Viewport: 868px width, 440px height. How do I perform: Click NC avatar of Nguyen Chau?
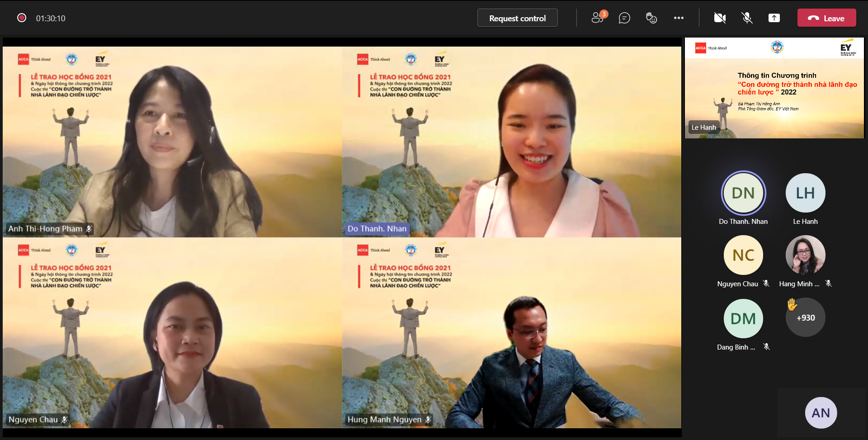pos(743,255)
